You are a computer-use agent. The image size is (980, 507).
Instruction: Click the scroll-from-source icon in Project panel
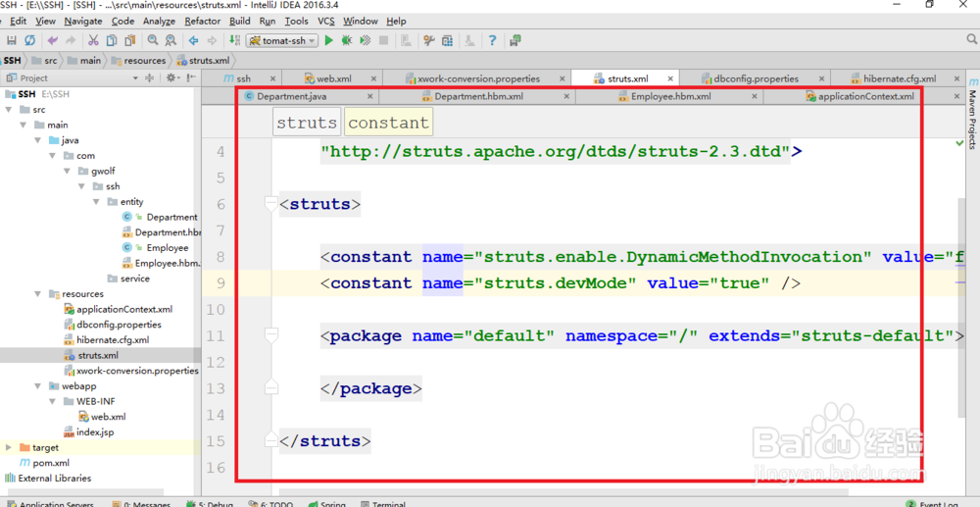(149, 78)
